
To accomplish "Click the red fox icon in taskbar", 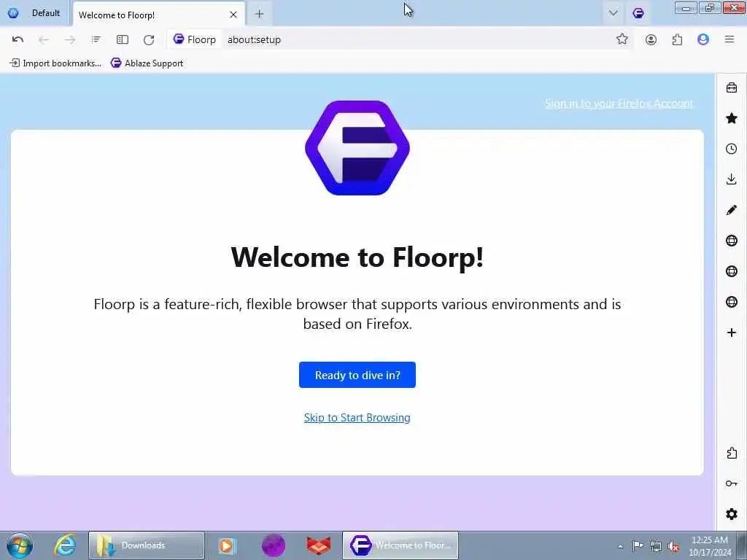I will [x=319, y=545].
